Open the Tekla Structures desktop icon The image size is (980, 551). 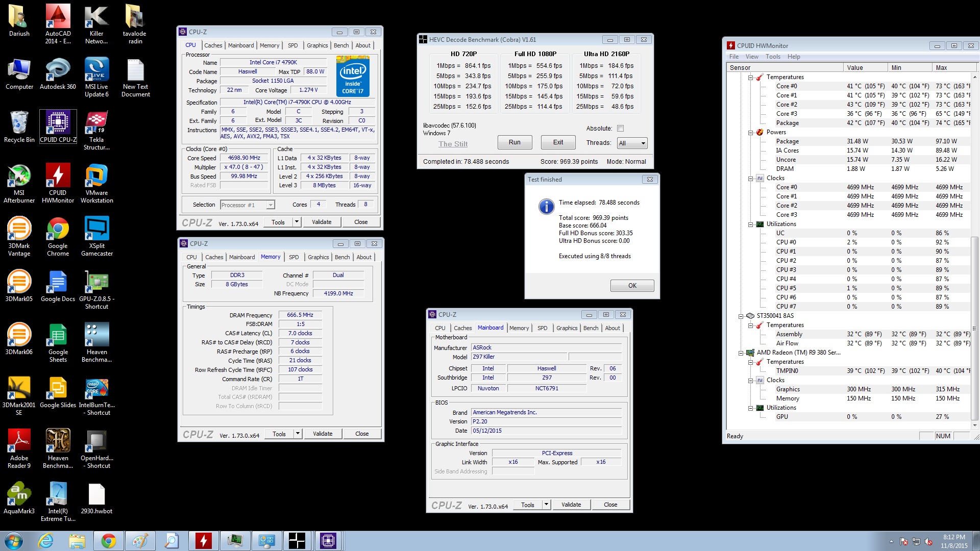96,131
